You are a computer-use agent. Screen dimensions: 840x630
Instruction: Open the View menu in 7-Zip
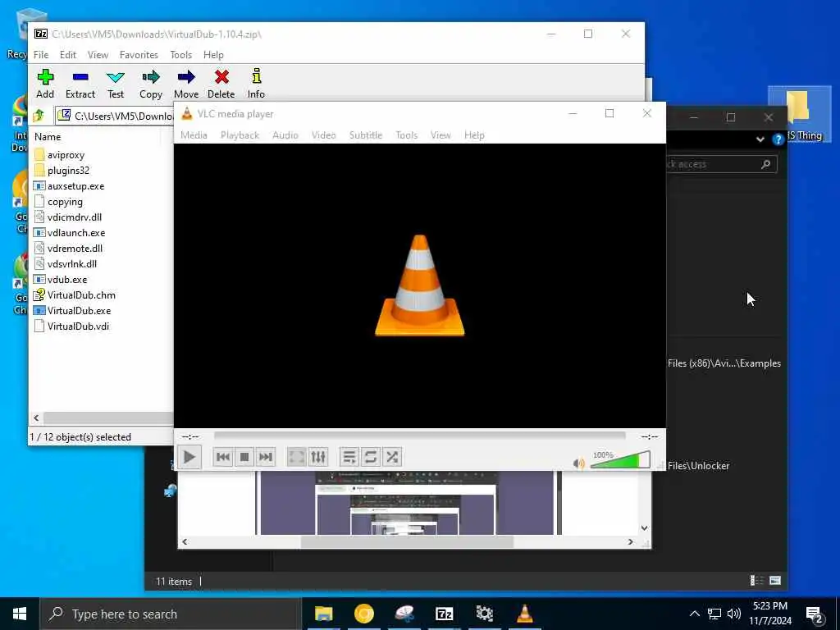click(x=98, y=55)
